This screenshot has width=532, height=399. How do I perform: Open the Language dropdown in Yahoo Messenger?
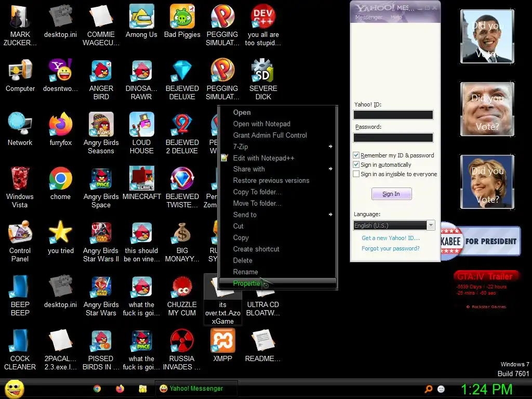coord(394,225)
